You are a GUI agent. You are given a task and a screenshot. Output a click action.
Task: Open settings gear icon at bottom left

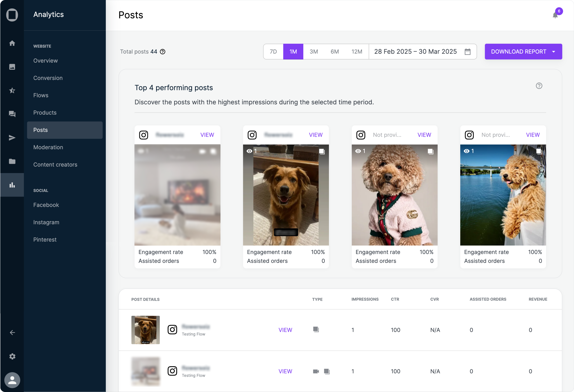coord(12,356)
